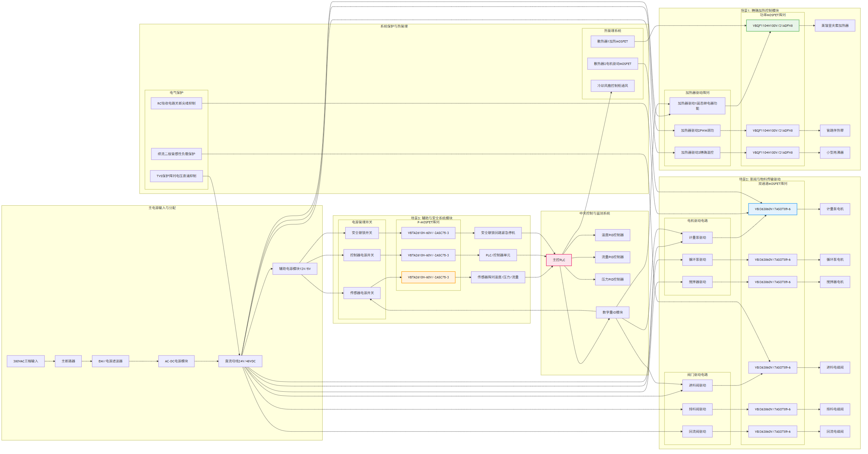Click the '压力PID控制器' block

click(613, 279)
